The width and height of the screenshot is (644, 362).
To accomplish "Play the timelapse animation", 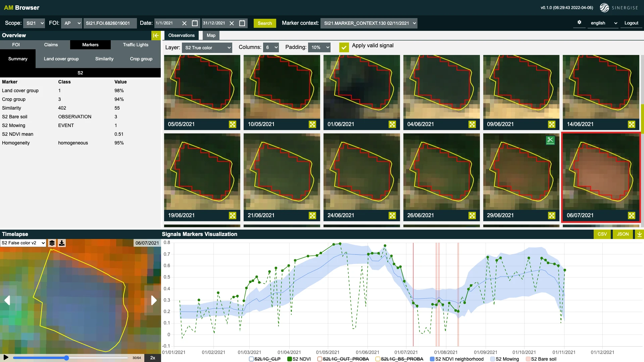I will point(6,357).
